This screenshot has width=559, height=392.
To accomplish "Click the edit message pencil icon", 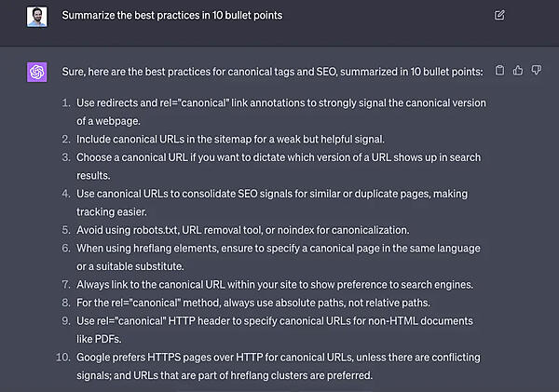I will [x=499, y=15].
